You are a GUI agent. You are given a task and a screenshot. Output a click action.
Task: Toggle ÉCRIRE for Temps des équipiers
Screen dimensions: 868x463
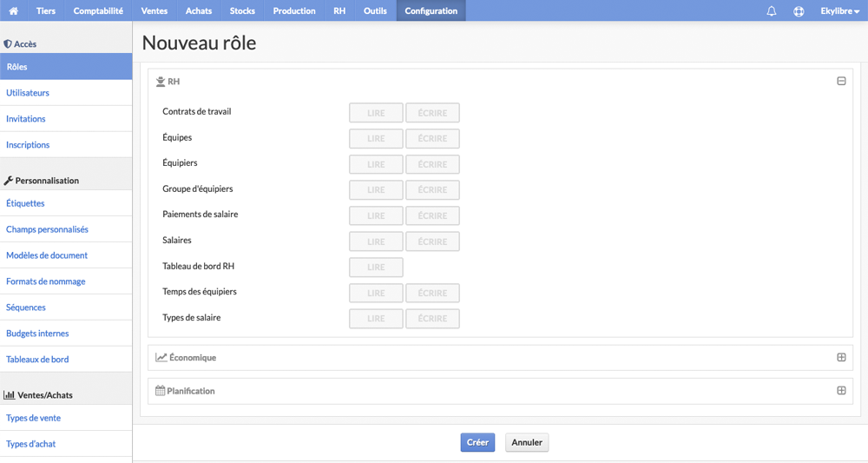pyautogui.click(x=432, y=293)
